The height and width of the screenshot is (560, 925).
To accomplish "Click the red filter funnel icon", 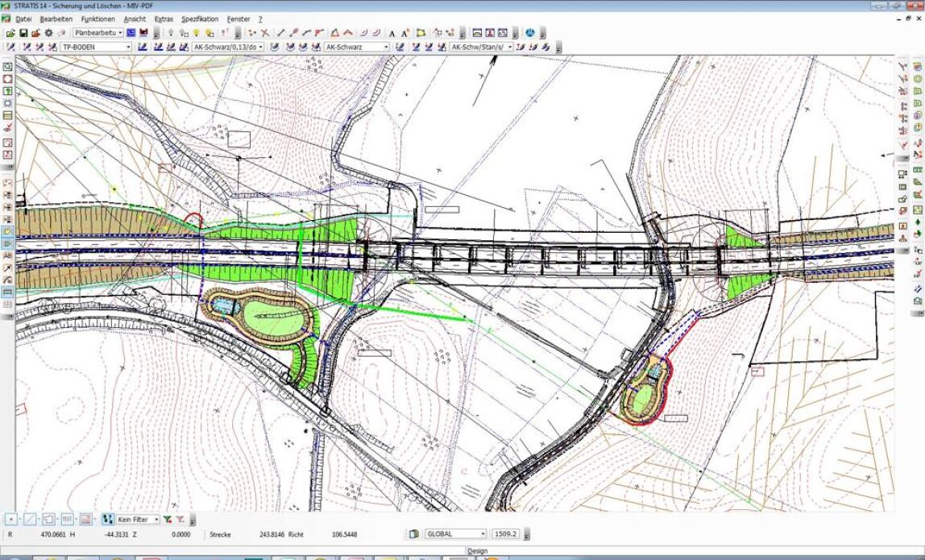I will click(180, 519).
